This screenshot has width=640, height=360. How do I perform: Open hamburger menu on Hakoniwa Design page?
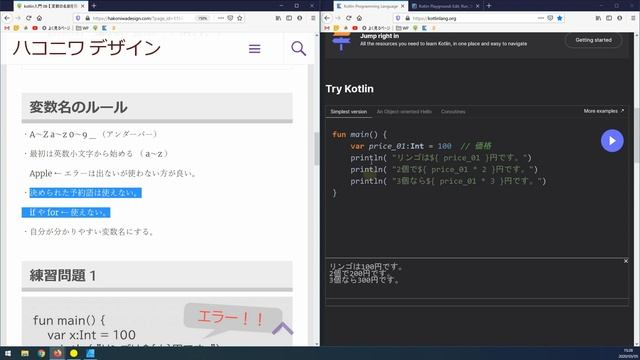point(255,49)
